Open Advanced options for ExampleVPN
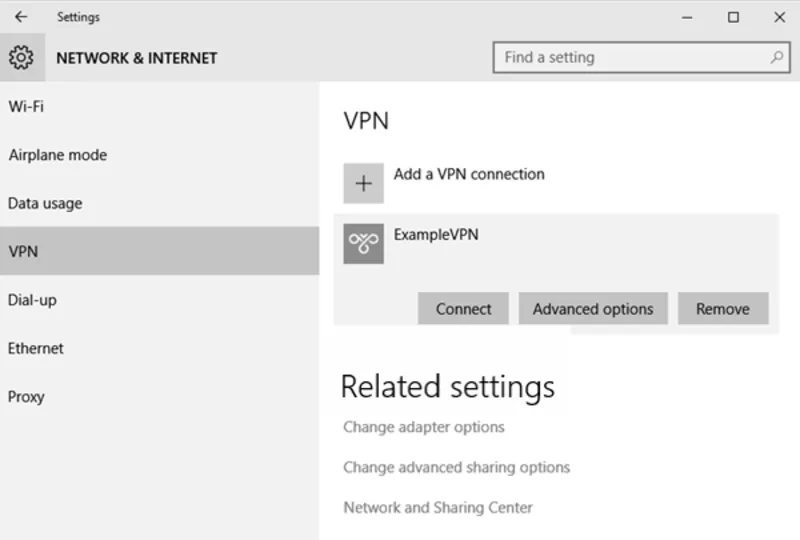The image size is (800, 540). click(593, 309)
